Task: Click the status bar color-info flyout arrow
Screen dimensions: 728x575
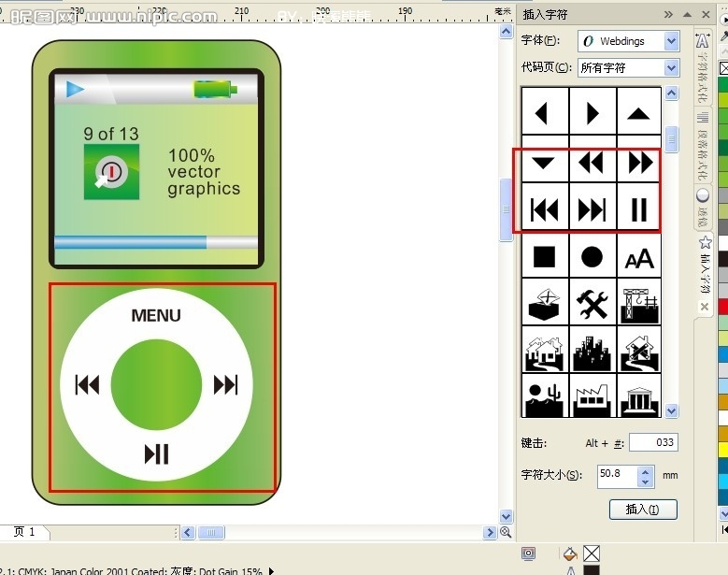Action: 272,571
